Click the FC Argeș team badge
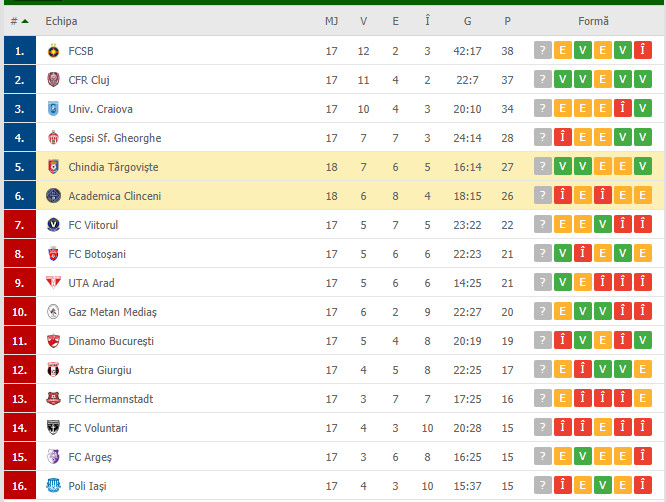 pos(53,457)
